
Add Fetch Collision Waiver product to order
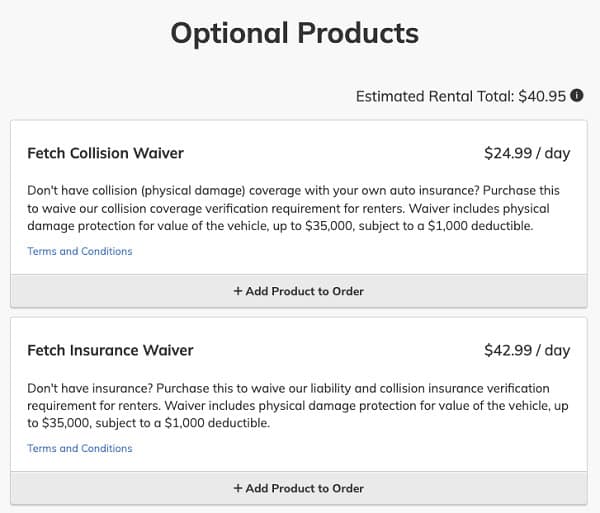point(299,291)
